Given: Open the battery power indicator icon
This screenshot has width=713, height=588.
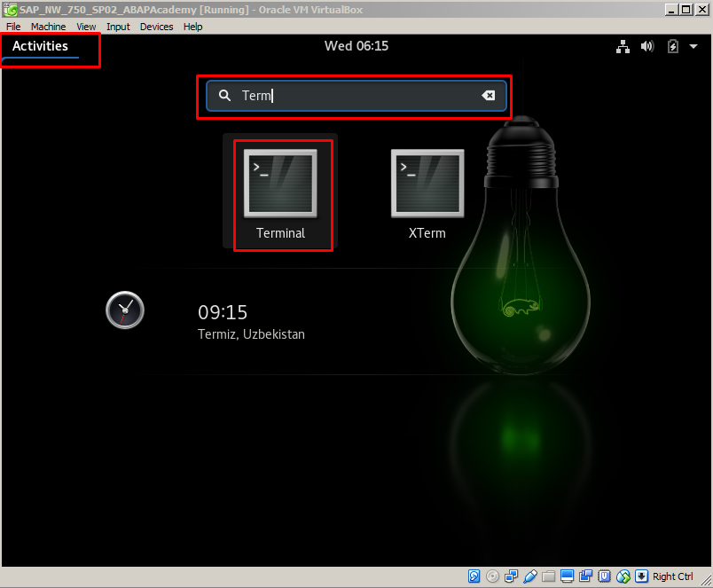Looking at the screenshot, I should tap(673, 46).
